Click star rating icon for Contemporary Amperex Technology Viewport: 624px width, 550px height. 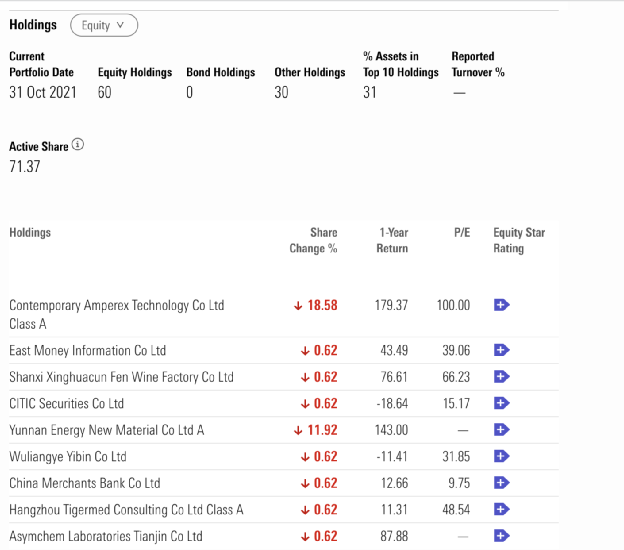502,305
